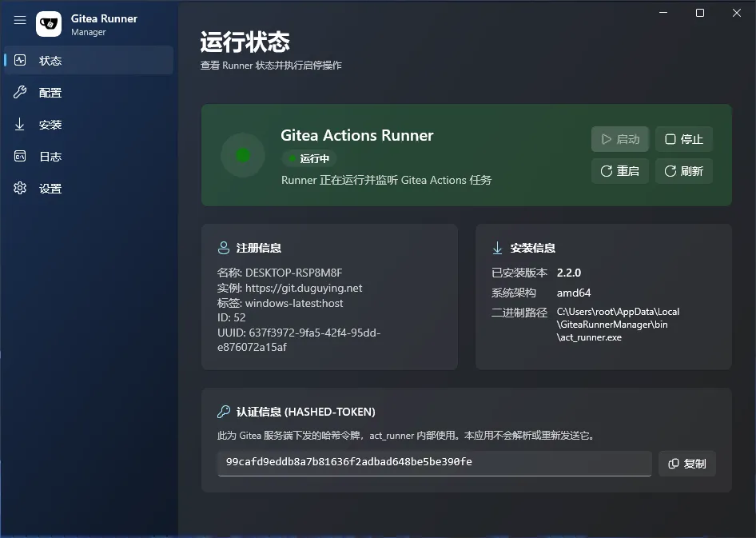
Task: Click the 运行中 status badge
Action: tap(309, 158)
